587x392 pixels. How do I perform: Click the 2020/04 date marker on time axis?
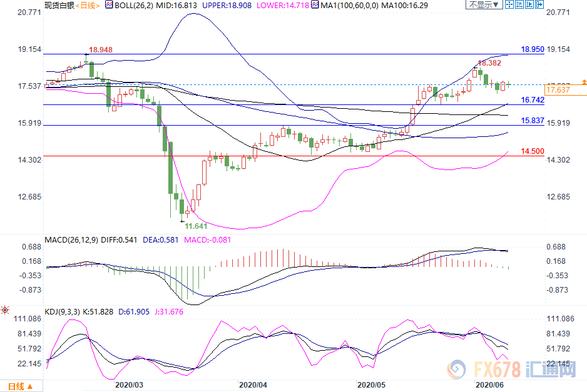pos(253,386)
